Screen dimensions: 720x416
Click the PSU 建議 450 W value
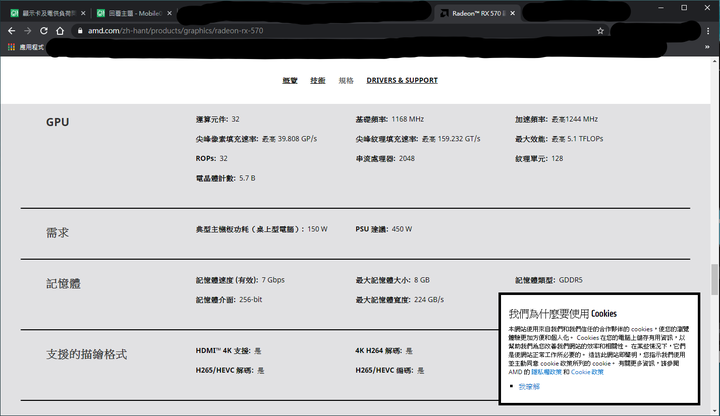tap(402, 229)
